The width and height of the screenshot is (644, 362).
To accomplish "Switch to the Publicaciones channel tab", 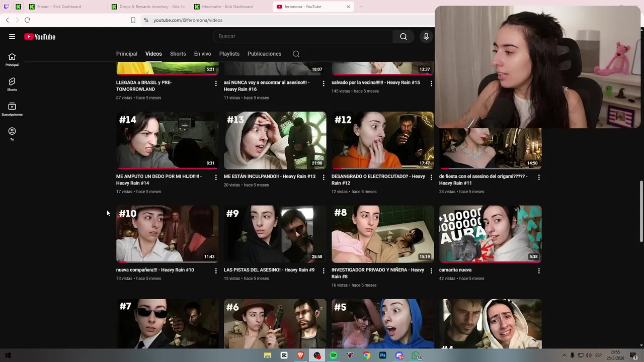I will [x=264, y=54].
